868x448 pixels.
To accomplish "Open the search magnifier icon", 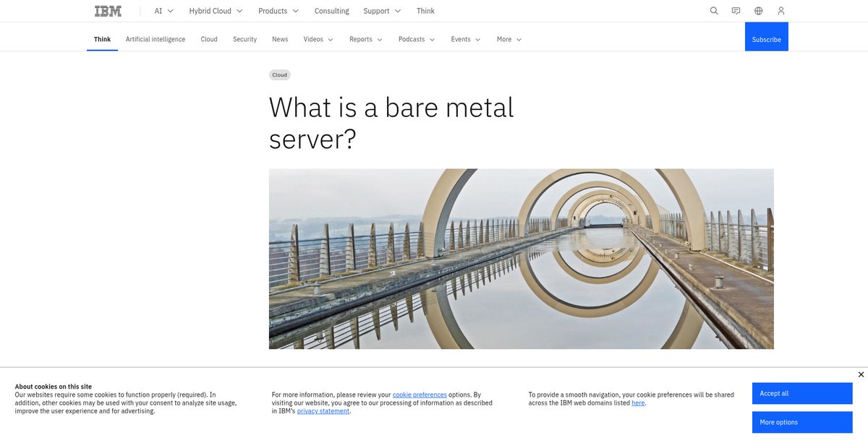I will [x=714, y=11].
